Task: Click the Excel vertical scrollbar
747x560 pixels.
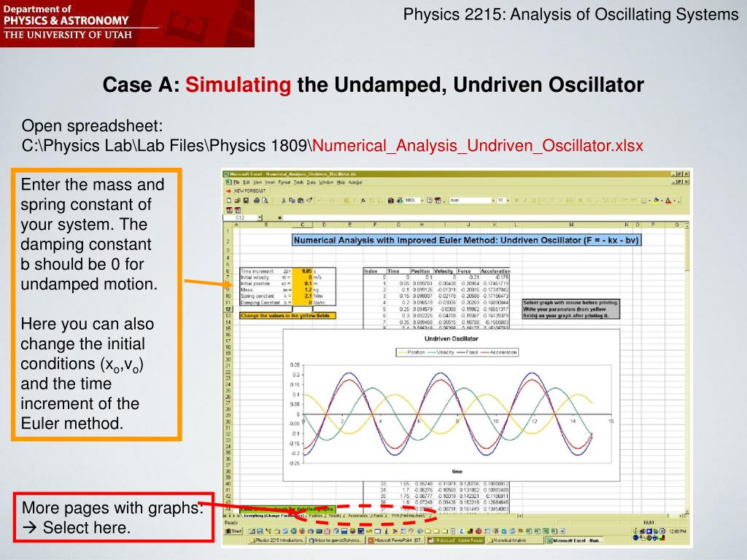Action: pos(687,369)
